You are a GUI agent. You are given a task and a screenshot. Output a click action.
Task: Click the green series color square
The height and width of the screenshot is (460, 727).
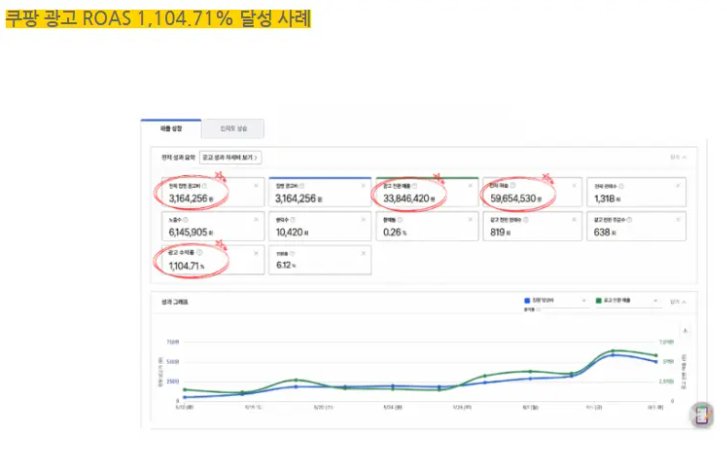[599, 300]
